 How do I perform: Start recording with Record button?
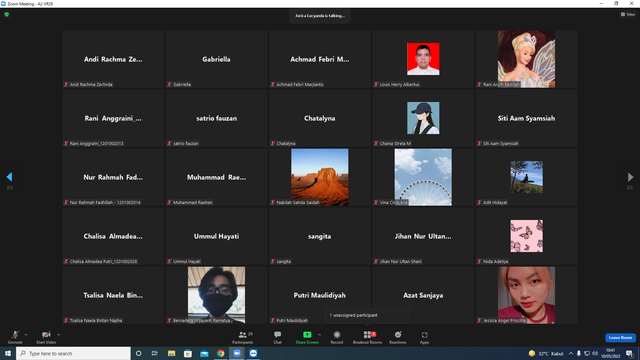click(x=337, y=337)
